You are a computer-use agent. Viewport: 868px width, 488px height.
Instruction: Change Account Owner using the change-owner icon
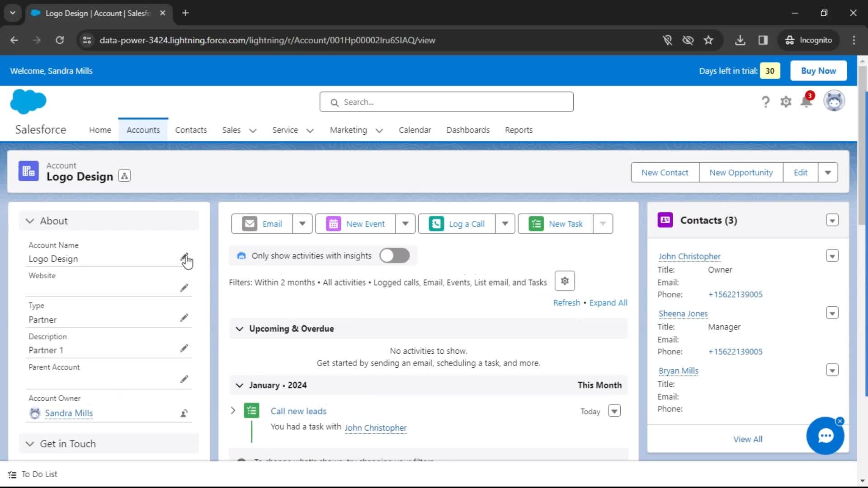click(184, 413)
